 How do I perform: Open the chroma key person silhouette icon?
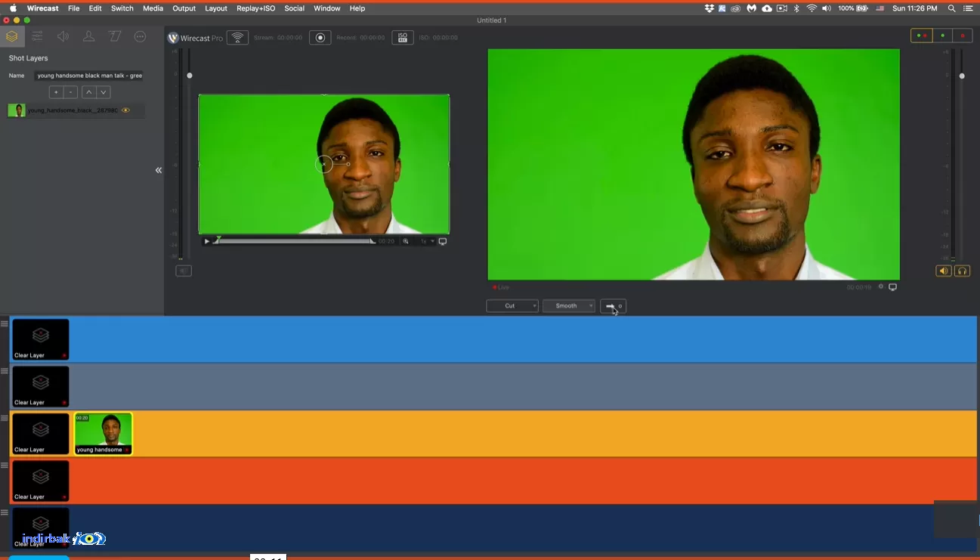88,36
